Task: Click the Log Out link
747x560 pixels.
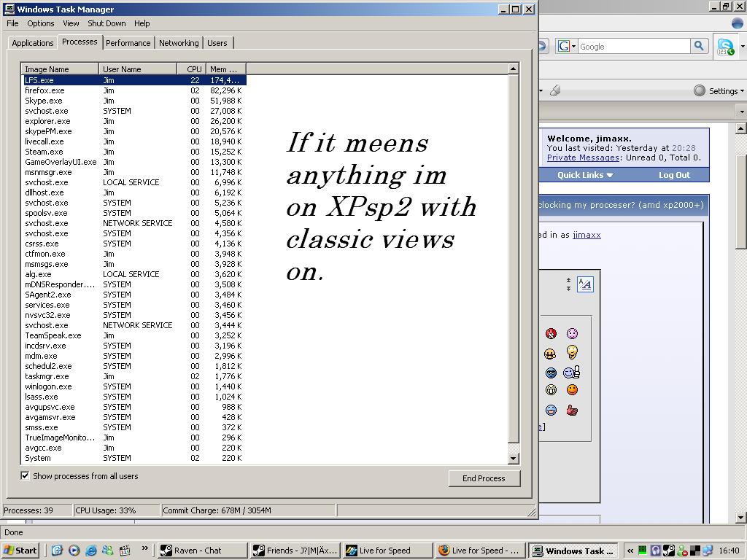Action: click(674, 175)
